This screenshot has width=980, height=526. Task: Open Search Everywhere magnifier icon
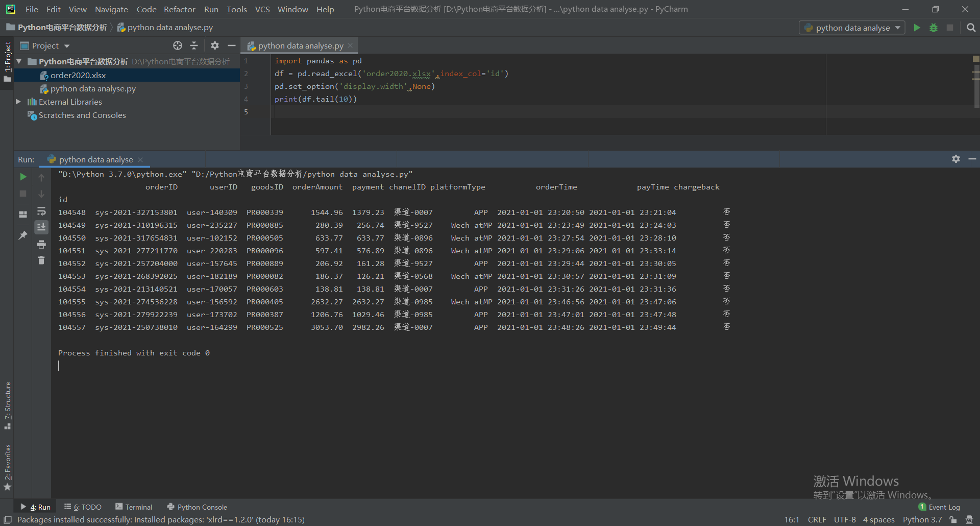point(971,28)
